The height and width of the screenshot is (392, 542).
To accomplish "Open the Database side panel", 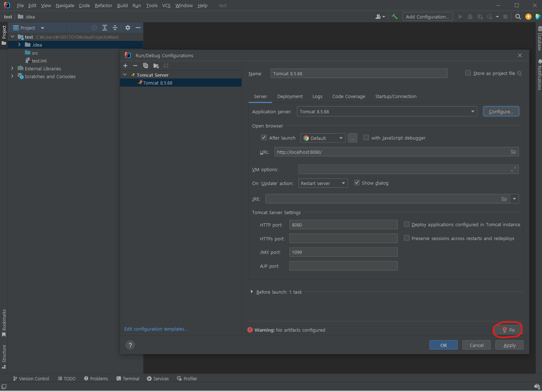I will point(539,38).
